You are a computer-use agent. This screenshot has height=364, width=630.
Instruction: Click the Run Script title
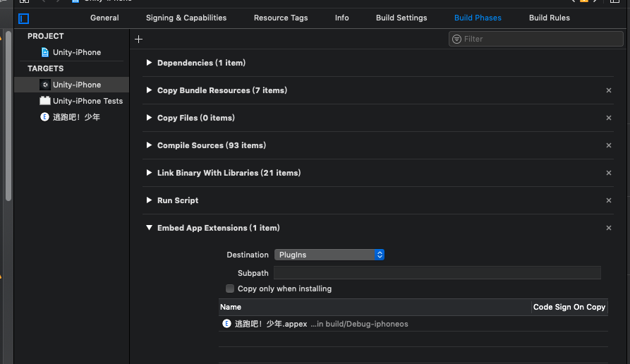click(x=178, y=200)
